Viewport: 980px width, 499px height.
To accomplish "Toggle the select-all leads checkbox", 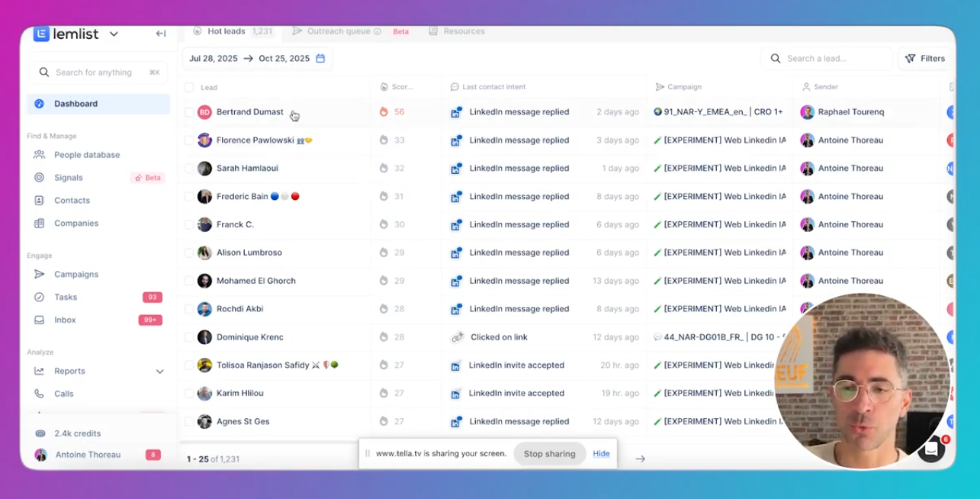I will 189,88.
